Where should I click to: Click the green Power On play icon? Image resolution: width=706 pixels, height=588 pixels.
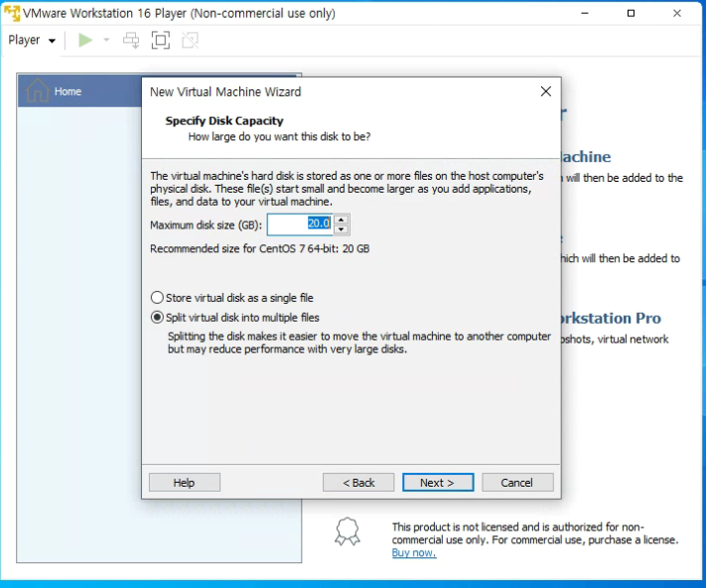(85, 40)
